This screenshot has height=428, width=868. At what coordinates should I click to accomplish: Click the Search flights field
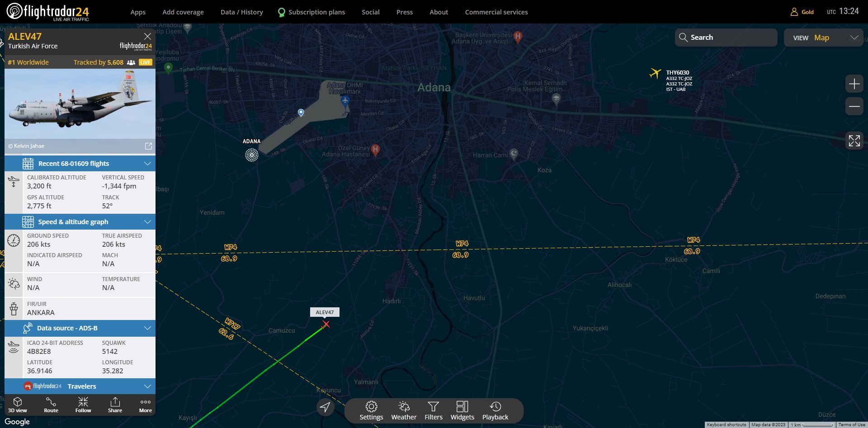pos(726,38)
